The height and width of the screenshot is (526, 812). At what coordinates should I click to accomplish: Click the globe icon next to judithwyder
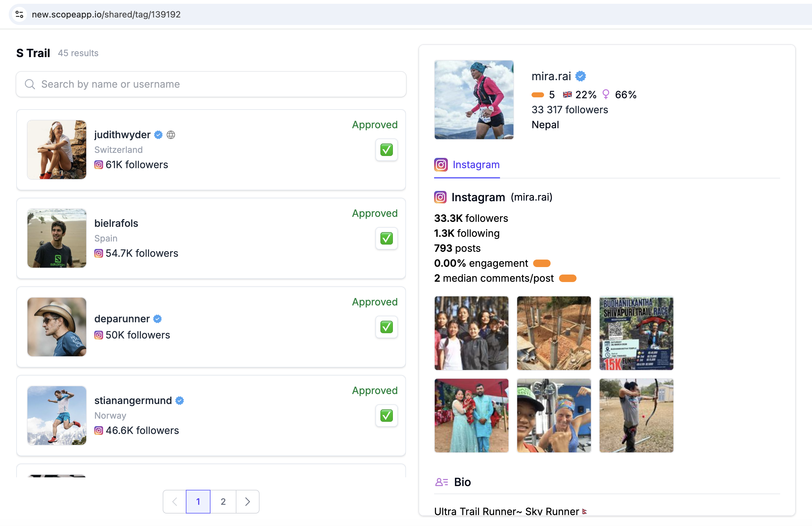[171, 135]
